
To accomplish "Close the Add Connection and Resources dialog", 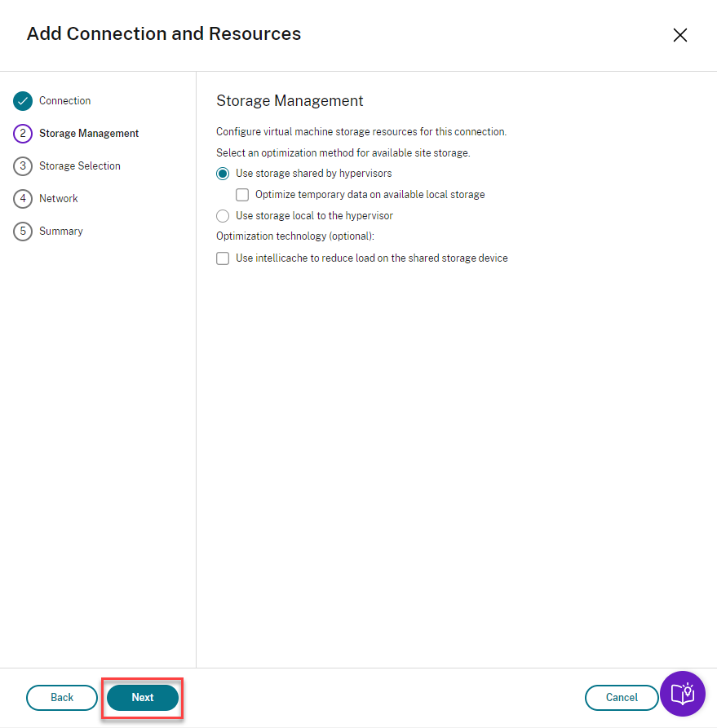I will pyautogui.click(x=679, y=35).
